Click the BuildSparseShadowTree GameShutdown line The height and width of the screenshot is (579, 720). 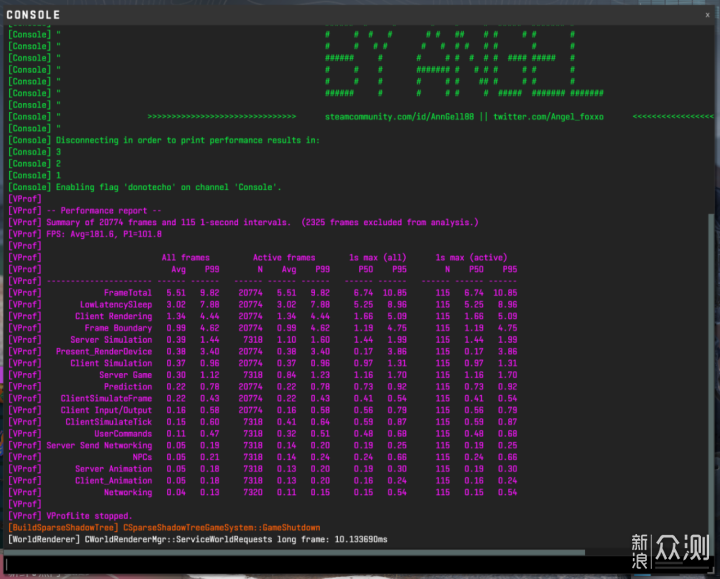click(164, 527)
